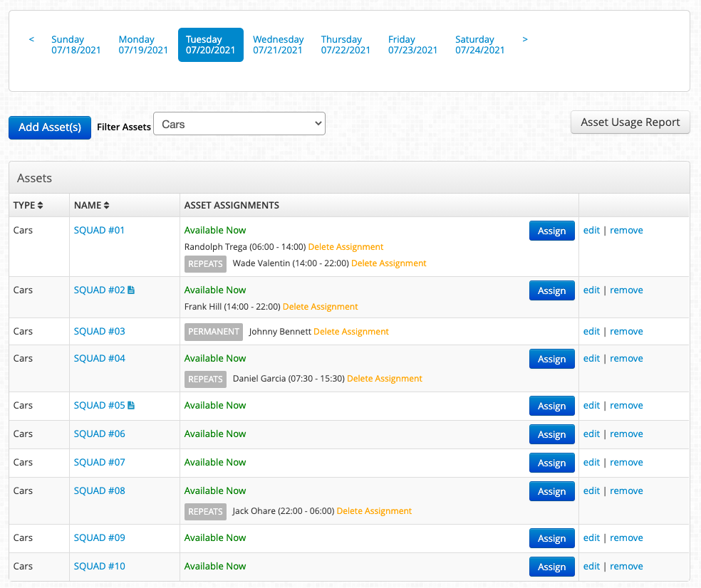701x588 pixels.
Task: Remove the SQUAD #09 asset
Action: [626, 538]
